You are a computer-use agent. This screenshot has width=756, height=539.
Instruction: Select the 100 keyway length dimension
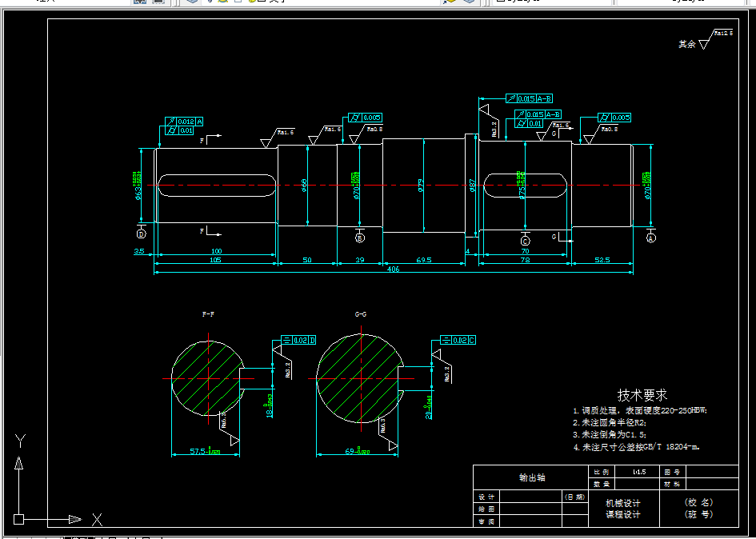217,250
